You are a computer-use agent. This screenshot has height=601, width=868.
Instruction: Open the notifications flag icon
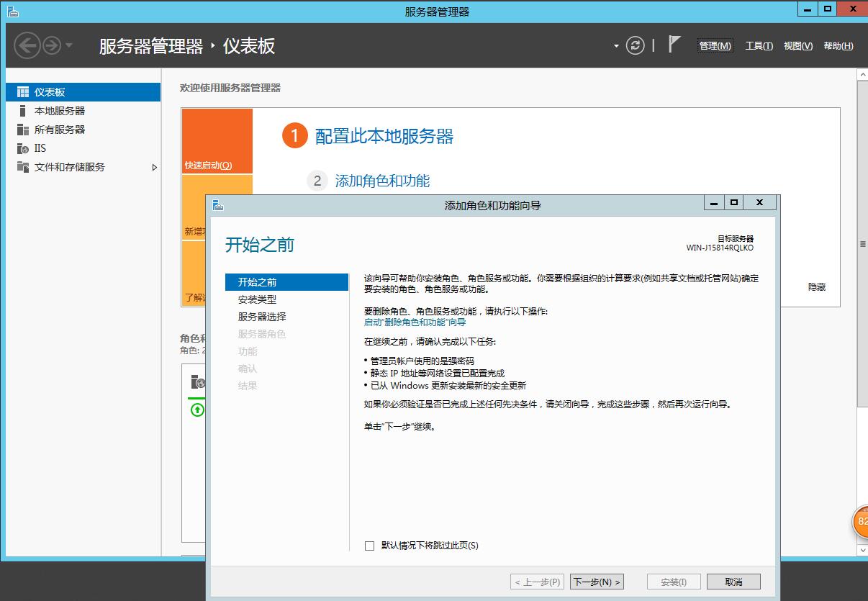[674, 45]
